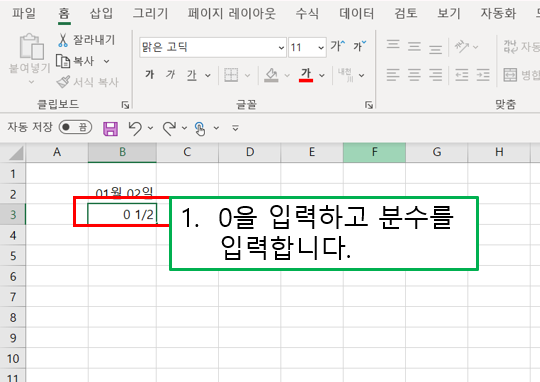
Task: Expand the 복사 dropdown arrow
Action: click(x=106, y=61)
